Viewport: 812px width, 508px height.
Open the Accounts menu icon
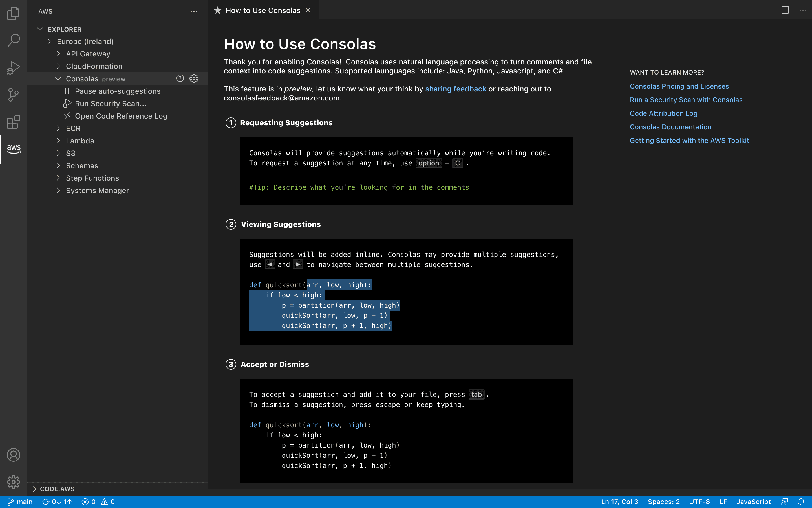pos(14,455)
